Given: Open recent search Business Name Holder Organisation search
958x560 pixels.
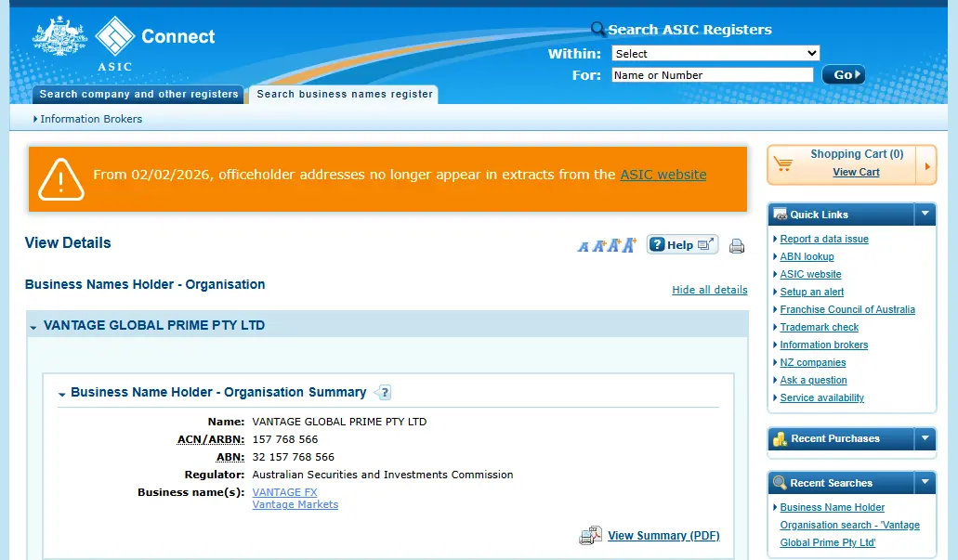Looking at the screenshot, I should [849, 526].
